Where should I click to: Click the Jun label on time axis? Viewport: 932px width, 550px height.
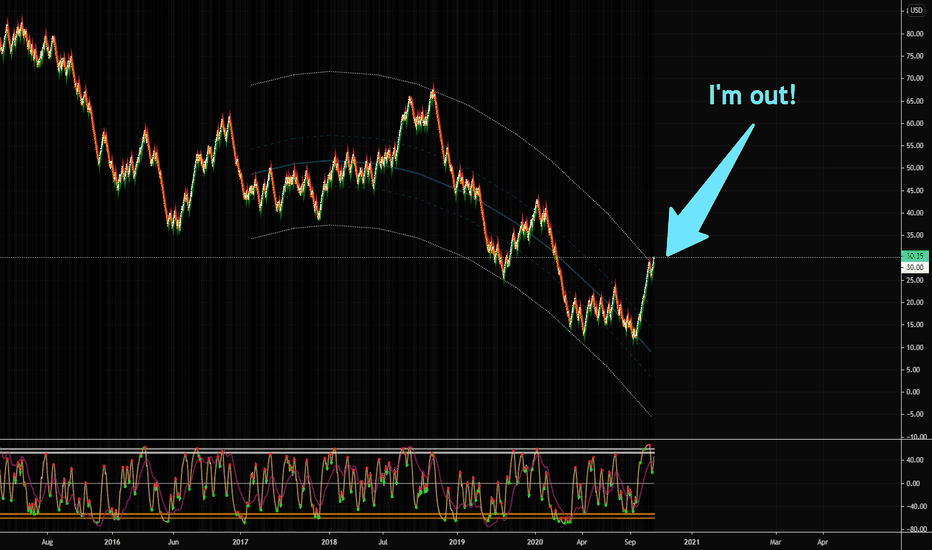(173, 542)
